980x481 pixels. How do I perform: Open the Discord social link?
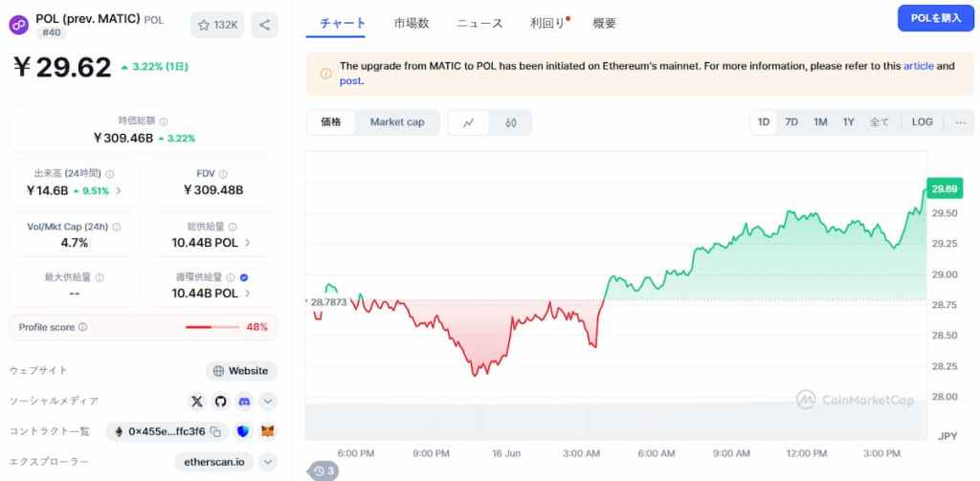point(244,401)
